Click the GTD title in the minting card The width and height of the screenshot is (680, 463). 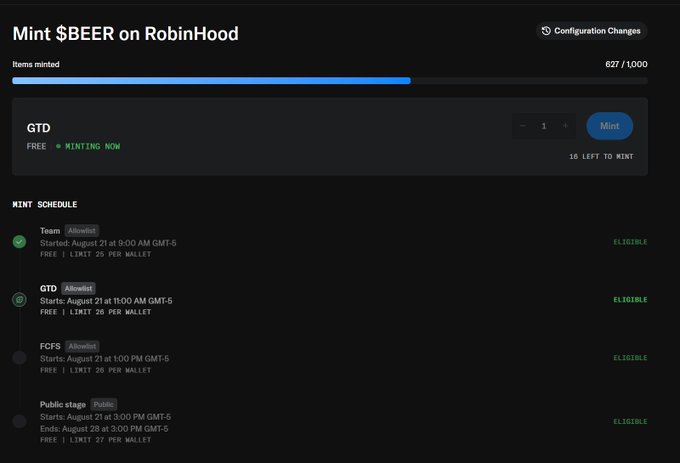[x=39, y=128]
